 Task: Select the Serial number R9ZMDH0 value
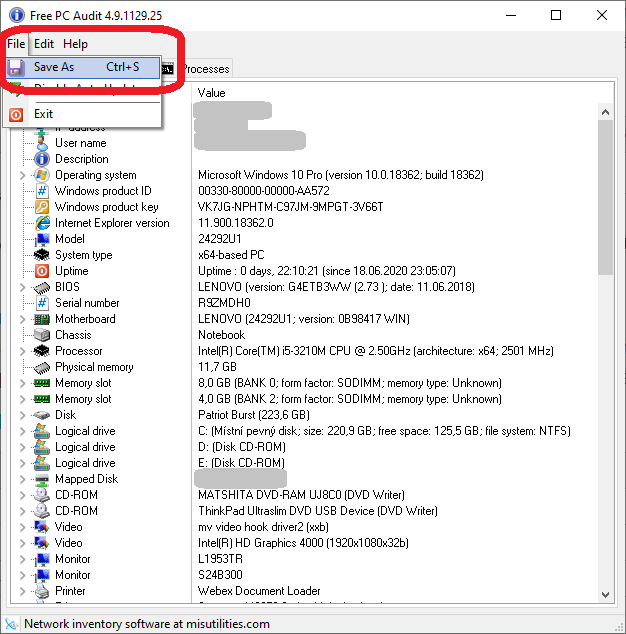tap(224, 303)
